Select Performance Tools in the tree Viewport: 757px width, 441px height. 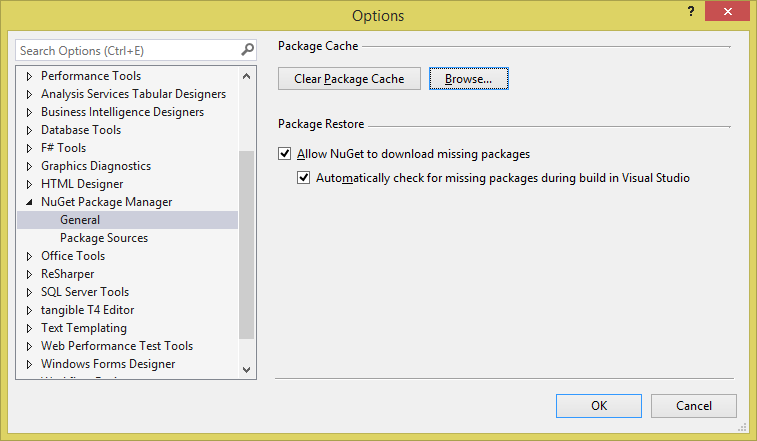click(91, 76)
